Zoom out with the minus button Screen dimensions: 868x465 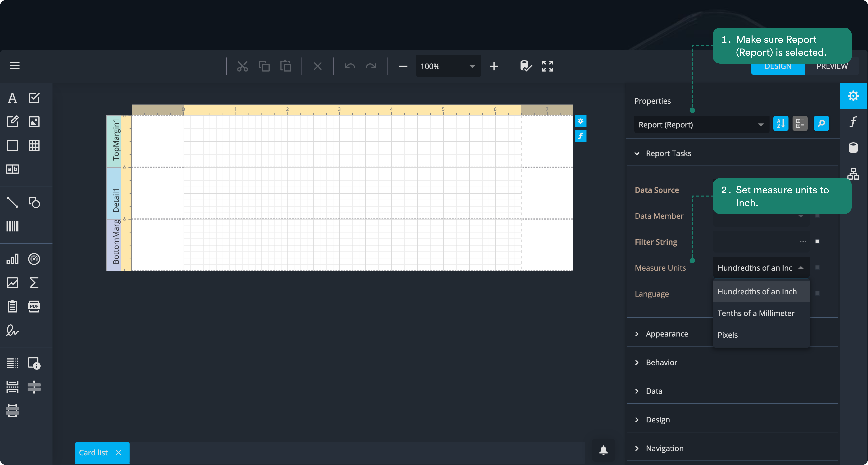pyautogui.click(x=403, y=66)
